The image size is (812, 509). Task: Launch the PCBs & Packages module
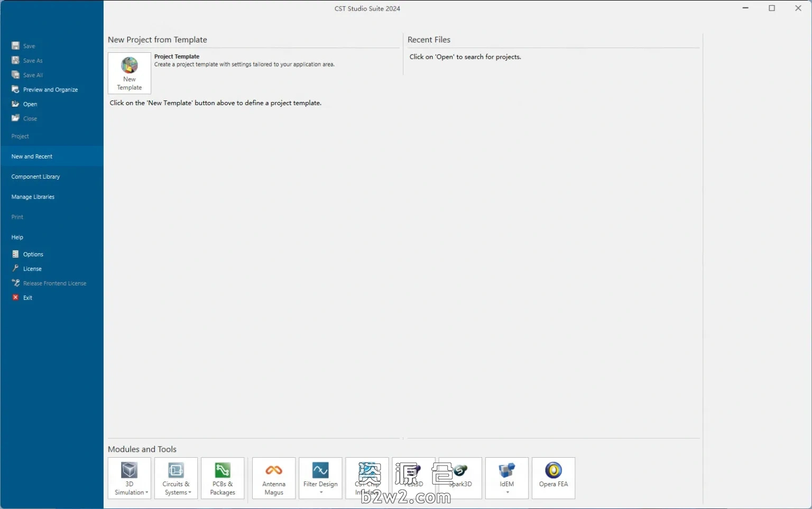[223, 478]
